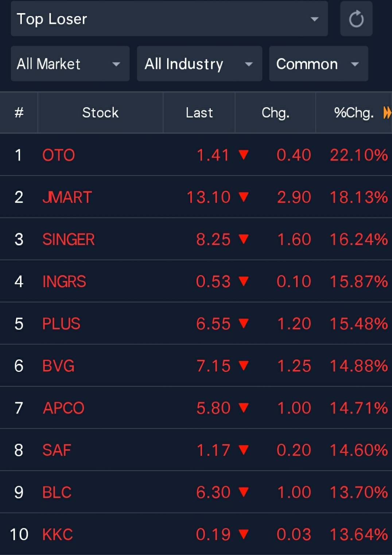392x555 pixels.
Task: Expand the All Market dropdown
Action: [x=70, y=64]
